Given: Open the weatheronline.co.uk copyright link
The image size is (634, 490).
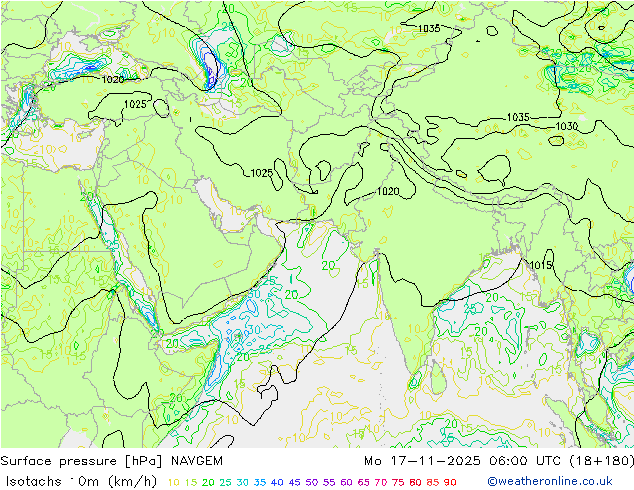Looking at the screenshot, I should point(550,481).
